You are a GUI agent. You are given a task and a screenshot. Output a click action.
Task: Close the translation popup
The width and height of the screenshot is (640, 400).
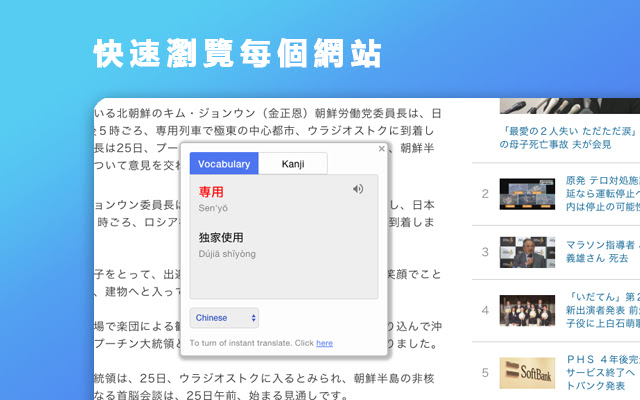pos(382,149)
